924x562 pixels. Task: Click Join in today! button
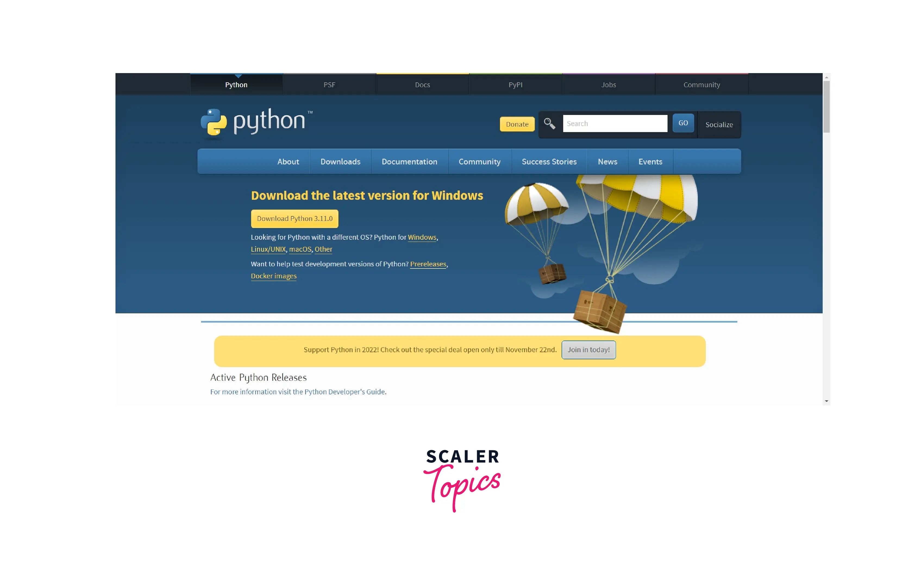(x=588, y=349)
